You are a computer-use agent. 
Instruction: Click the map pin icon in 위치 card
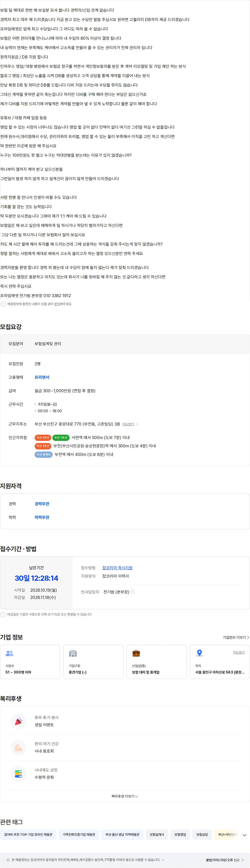tap(199, 653)
